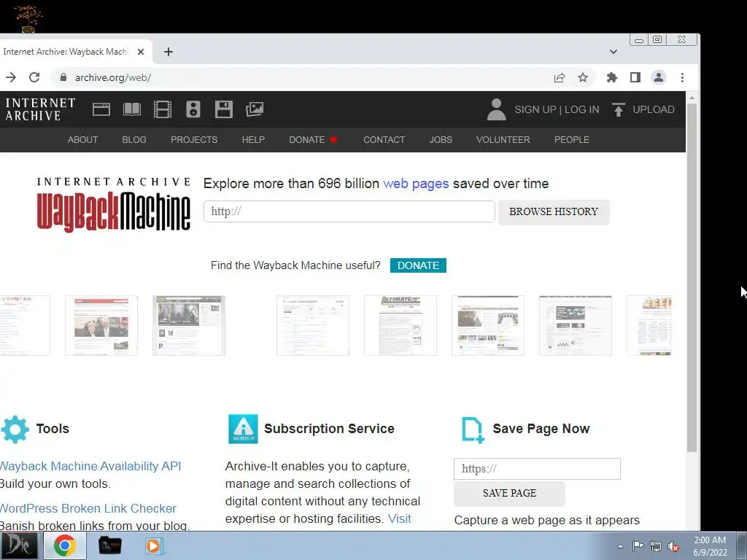Click the upload arrow icon
The width and height of the screenshot is (747, 560).
click(619, 109)
